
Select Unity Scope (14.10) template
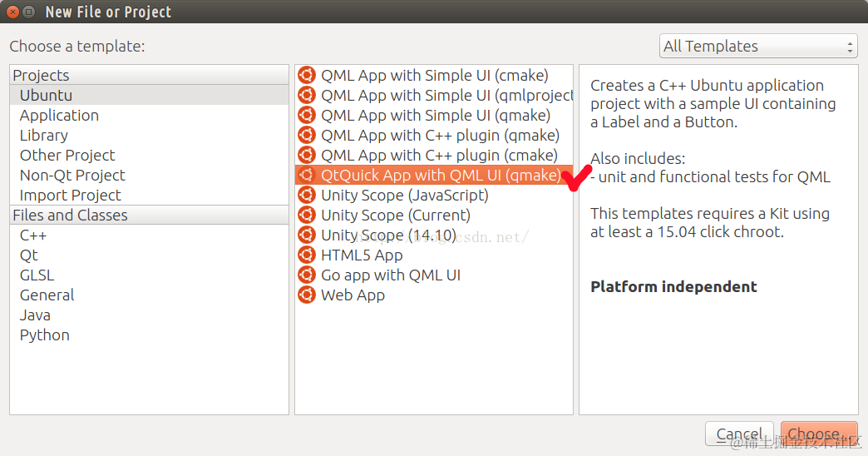point(434,235)
